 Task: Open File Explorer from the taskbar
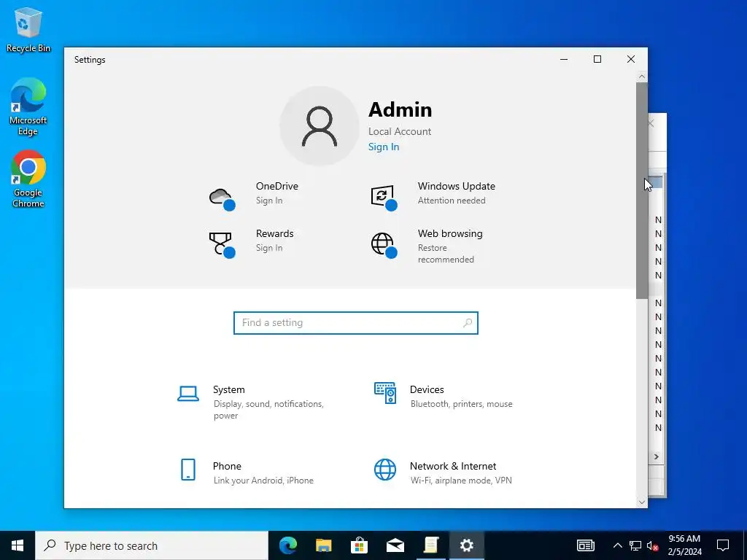(323, 545)
